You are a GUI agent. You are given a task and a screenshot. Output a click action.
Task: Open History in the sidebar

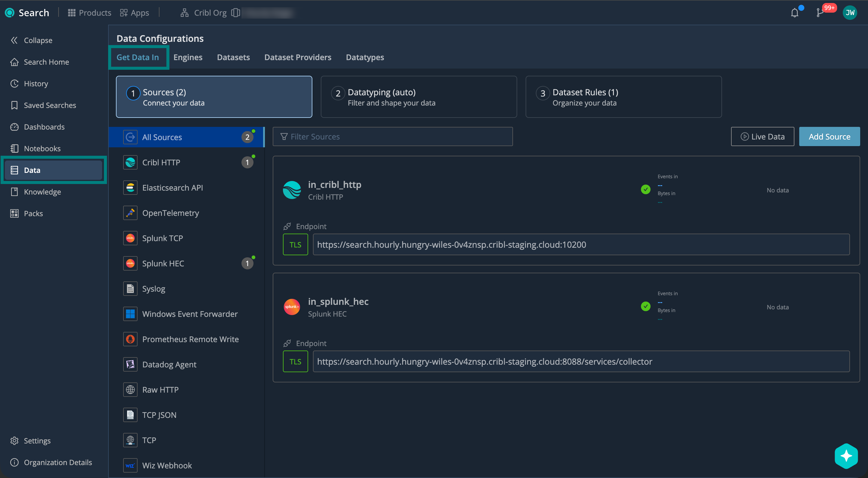click(29, 83)
